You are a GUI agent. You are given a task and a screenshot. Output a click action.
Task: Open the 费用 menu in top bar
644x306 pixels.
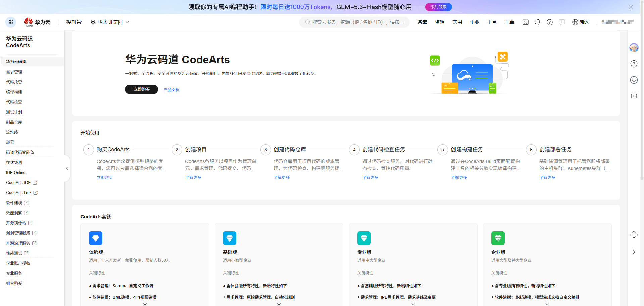pyautogui.click(x=457, y=22)
